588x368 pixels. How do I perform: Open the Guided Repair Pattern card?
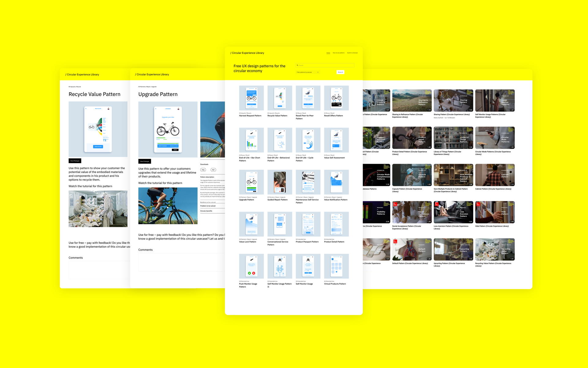[x=280, y=182]
